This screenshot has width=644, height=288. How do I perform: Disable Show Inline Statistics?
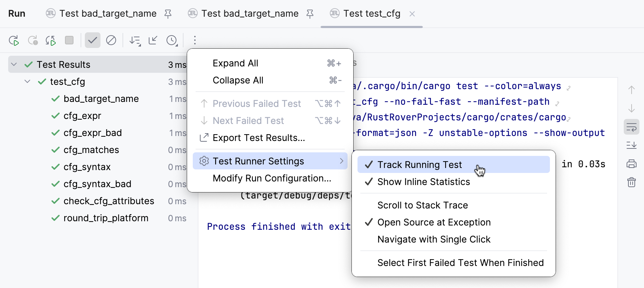424,182
